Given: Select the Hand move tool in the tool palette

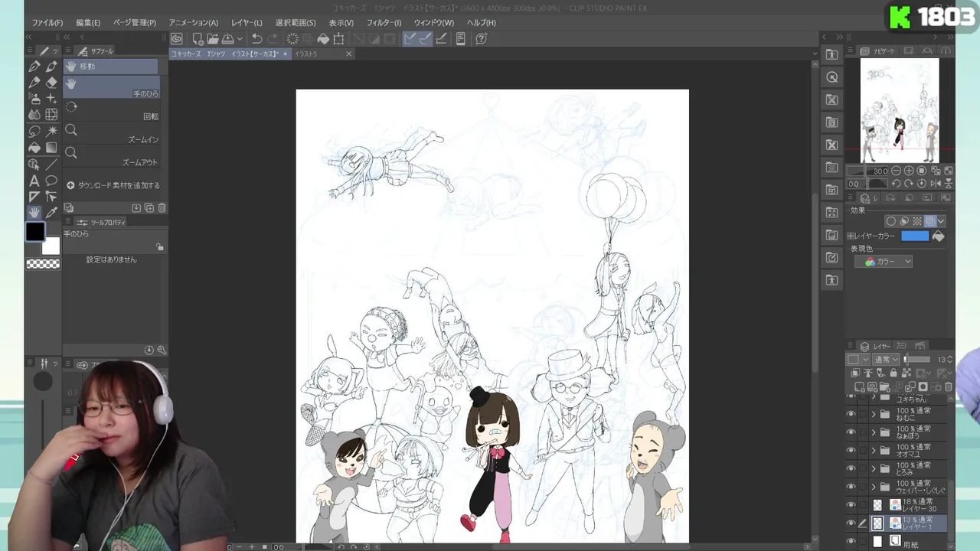Looking at the screenshot, I should (x=34, y=213).
